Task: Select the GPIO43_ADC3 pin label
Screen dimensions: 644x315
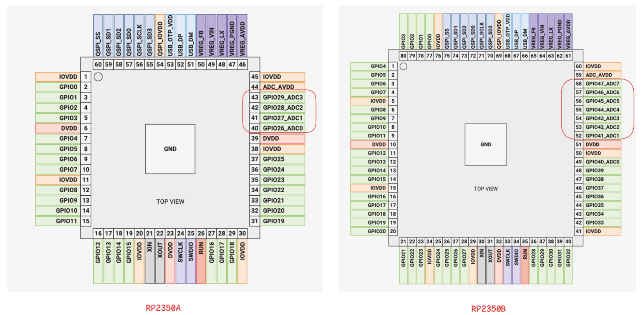Action: point(602,119)
